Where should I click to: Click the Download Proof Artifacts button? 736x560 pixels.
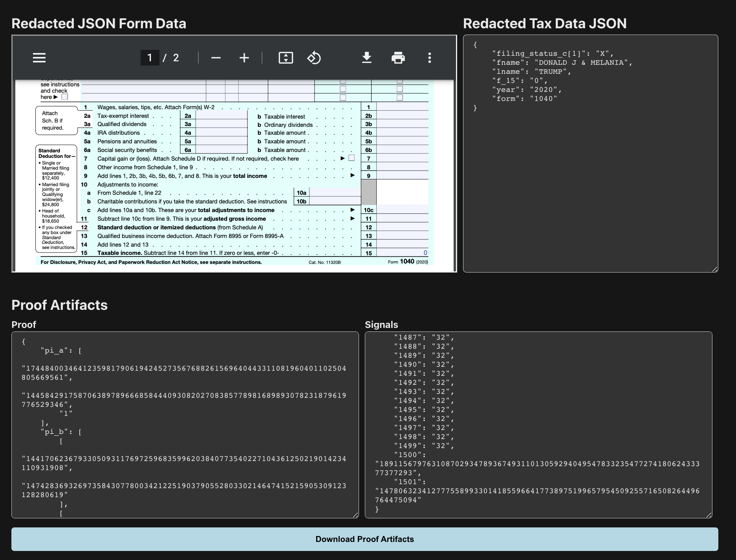click(x=364, y=539)
